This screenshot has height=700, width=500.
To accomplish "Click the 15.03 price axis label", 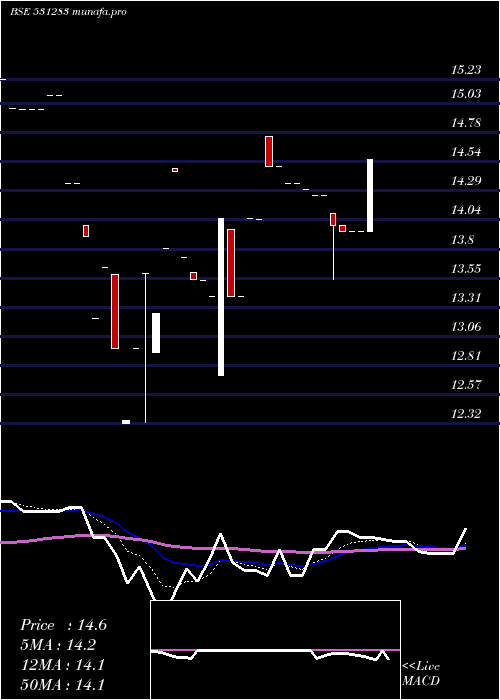I will point(466,94).
